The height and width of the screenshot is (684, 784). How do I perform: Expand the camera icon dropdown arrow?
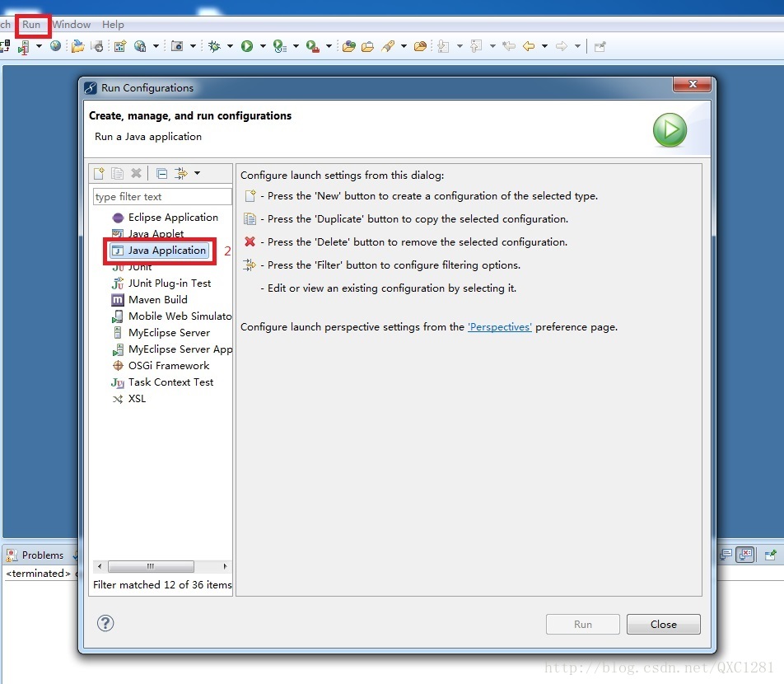[193, 46]
